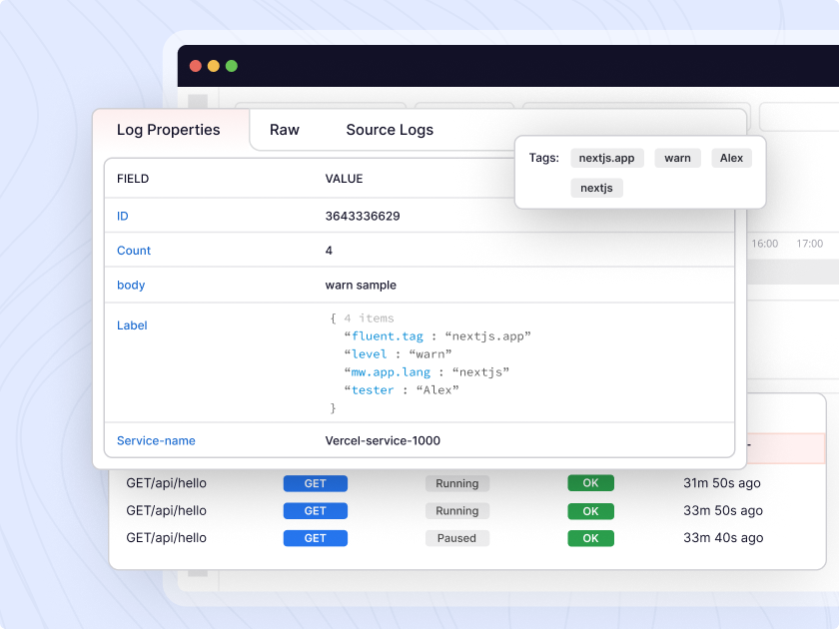
Task: Switch to the Raw tab
Action: click(285, 130)
